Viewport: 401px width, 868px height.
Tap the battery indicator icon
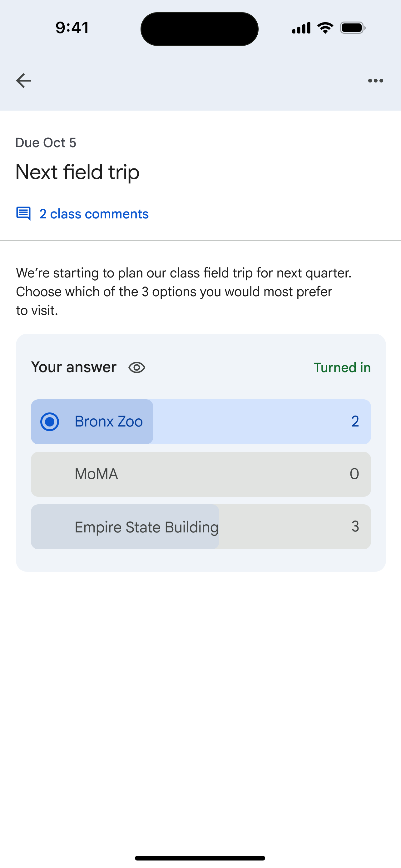(353, 27)
